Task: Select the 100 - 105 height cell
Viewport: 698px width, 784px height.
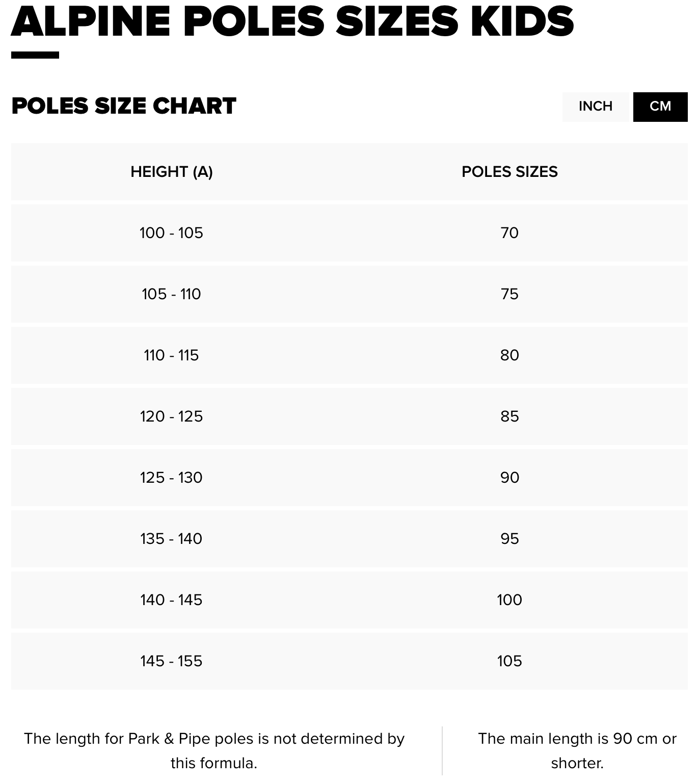Action: pyautogui.click(x=171, y=233)
